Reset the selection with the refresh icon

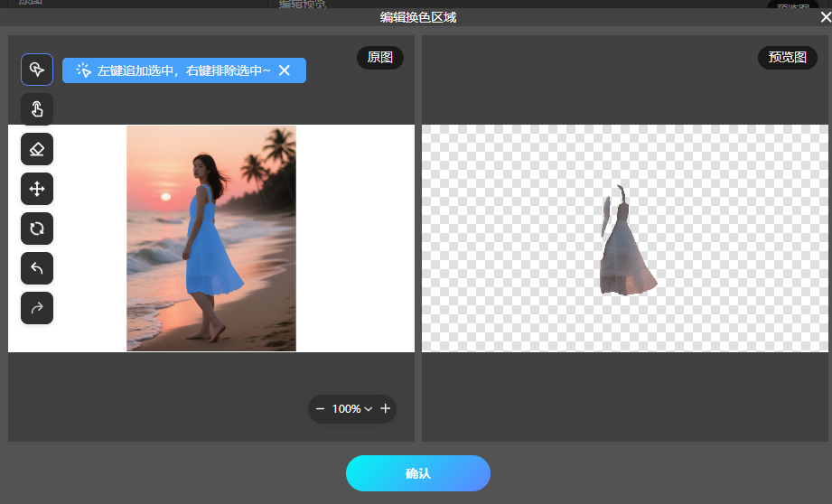pos(37,229)
